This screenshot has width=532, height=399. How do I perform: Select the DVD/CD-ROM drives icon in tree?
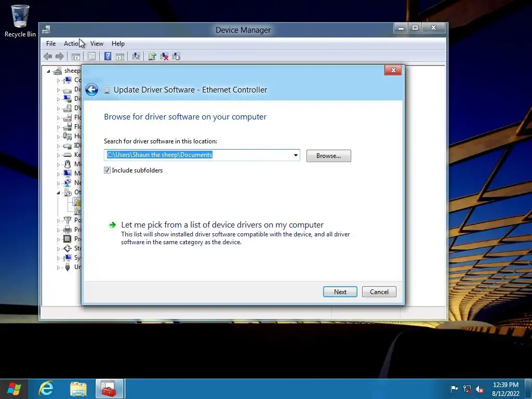[x=68, y=108]
